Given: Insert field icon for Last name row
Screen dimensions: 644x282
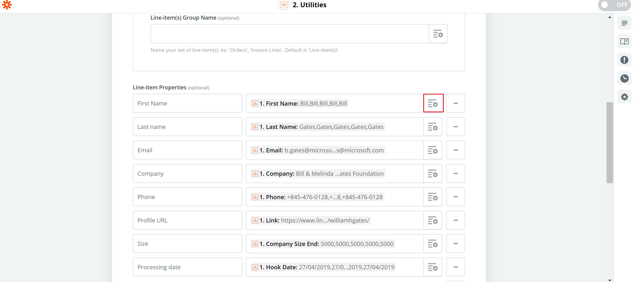Looking at the screenshot, I should tap(433, 127).
